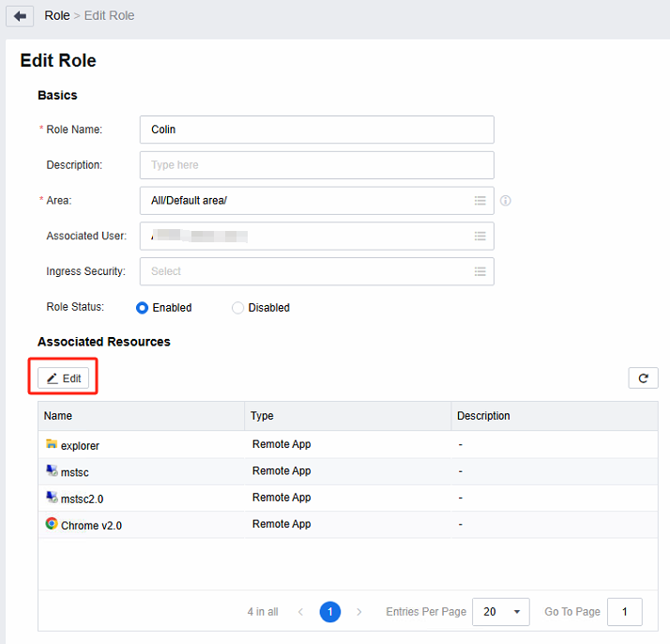Click the back arrow button
The width and height of the screenshot is (670, 644).
tap(20, 16)
